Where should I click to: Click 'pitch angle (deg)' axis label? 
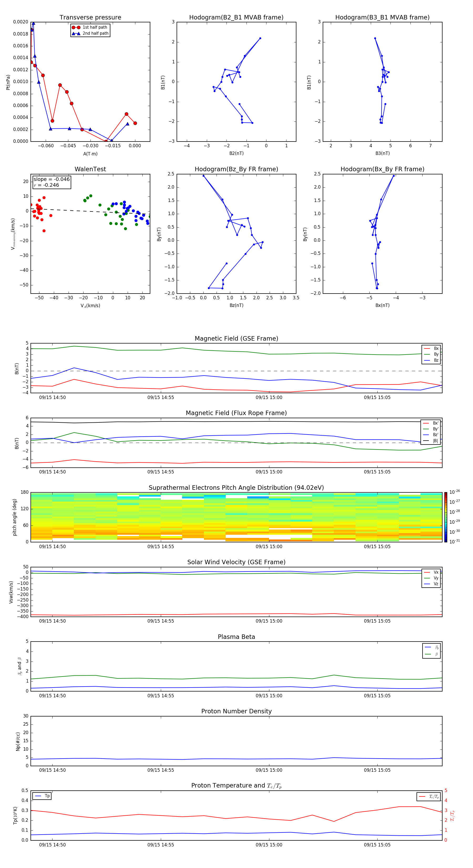tap(14, 517)
